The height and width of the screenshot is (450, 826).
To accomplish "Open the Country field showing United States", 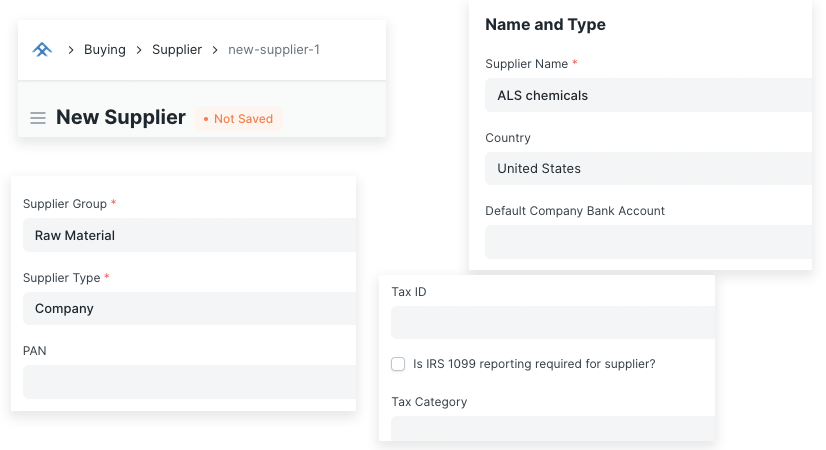I will (x=647, y=169).
